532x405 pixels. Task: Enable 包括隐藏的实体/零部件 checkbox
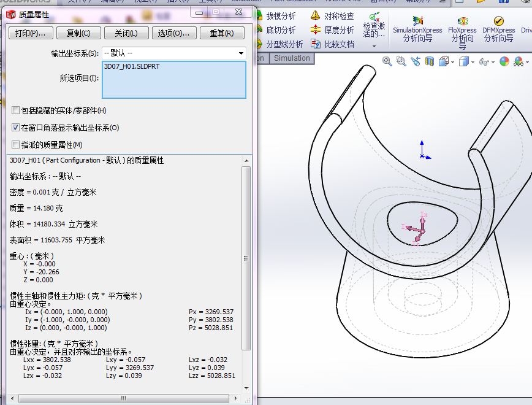pyautogui.click(x=15, y=110)
